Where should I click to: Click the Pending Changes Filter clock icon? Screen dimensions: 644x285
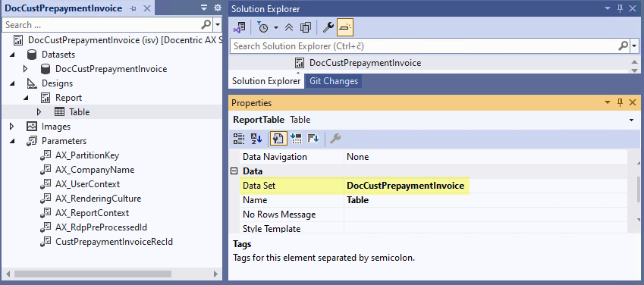(262, 27)
